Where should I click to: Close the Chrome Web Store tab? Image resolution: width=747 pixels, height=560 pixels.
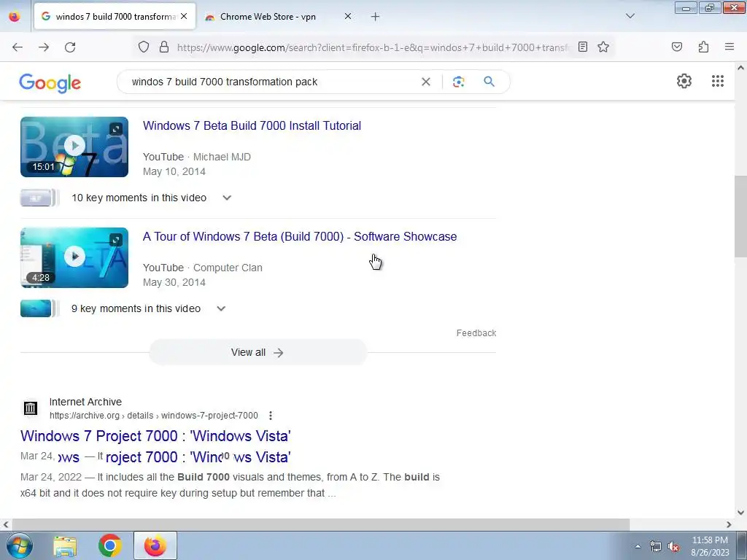pos(348,17)
